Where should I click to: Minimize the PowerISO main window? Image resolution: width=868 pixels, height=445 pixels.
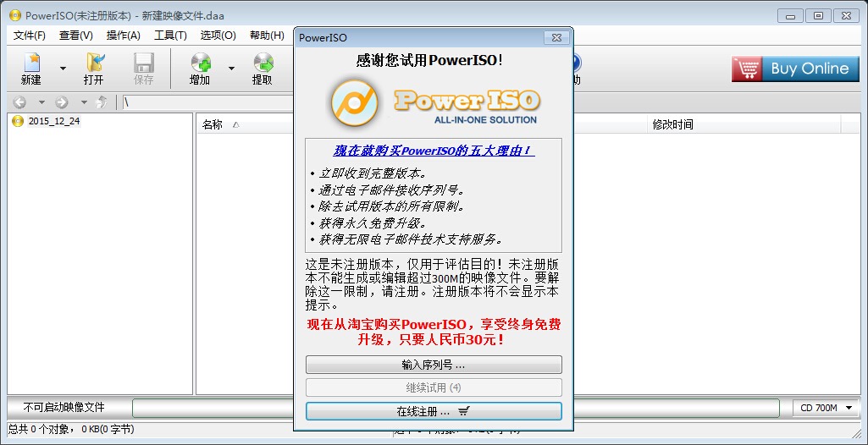click(790, 16)
